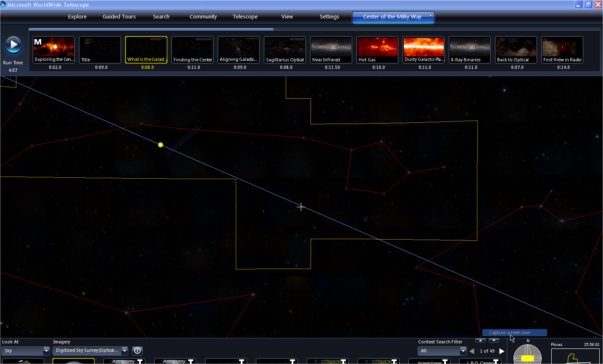Click the 0:08.0 duration under What is the Galact...

coord(147,67)
